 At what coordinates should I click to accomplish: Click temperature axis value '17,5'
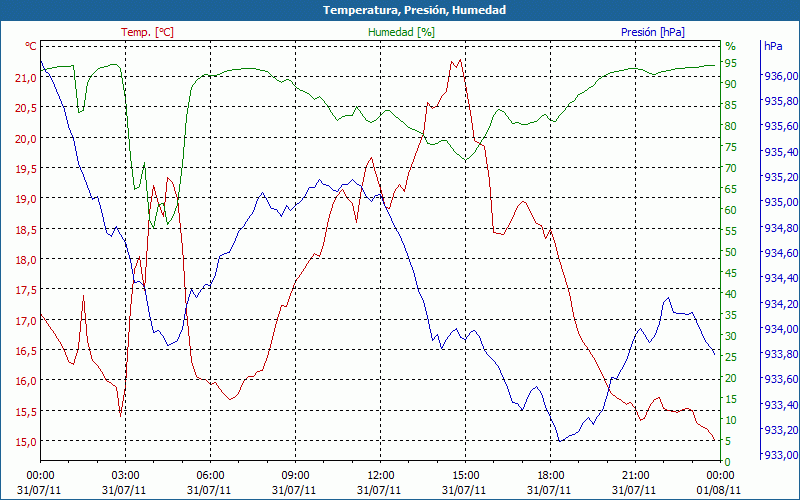[x=26, y=290]
